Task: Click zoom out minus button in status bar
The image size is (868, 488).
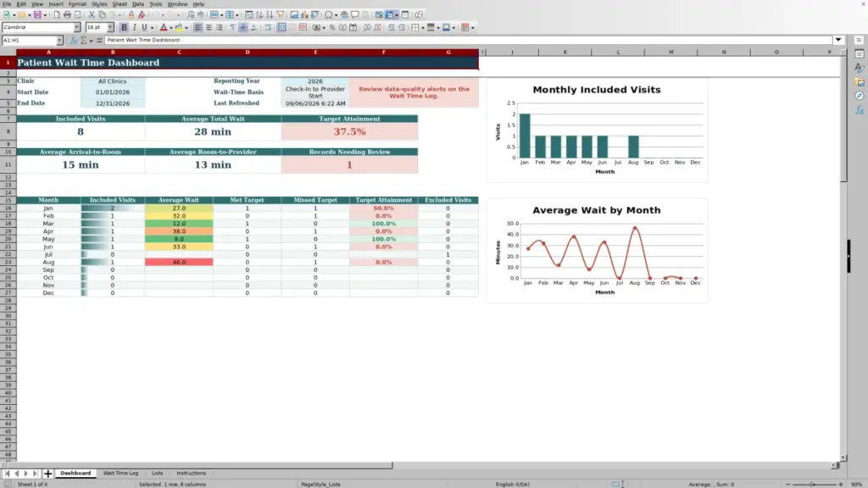Action: click(787, 484)
